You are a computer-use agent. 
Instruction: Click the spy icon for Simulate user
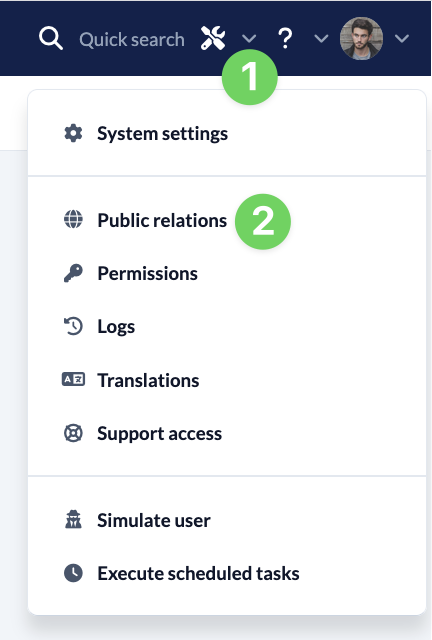73,520
